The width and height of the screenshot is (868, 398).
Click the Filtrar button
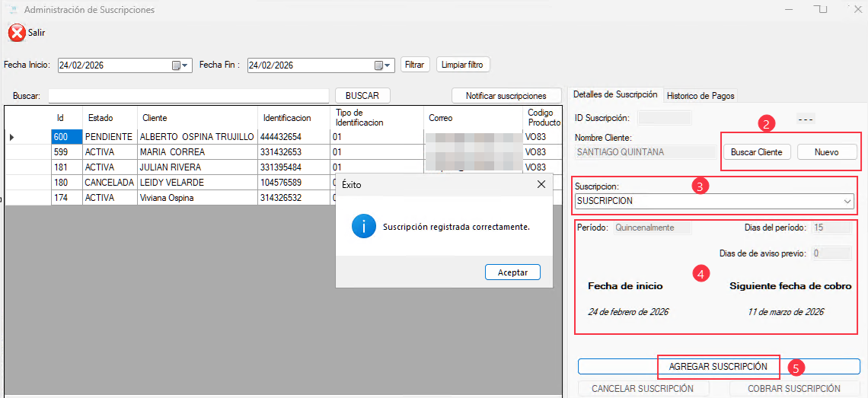pyautogui.click(x=414, y=65)
